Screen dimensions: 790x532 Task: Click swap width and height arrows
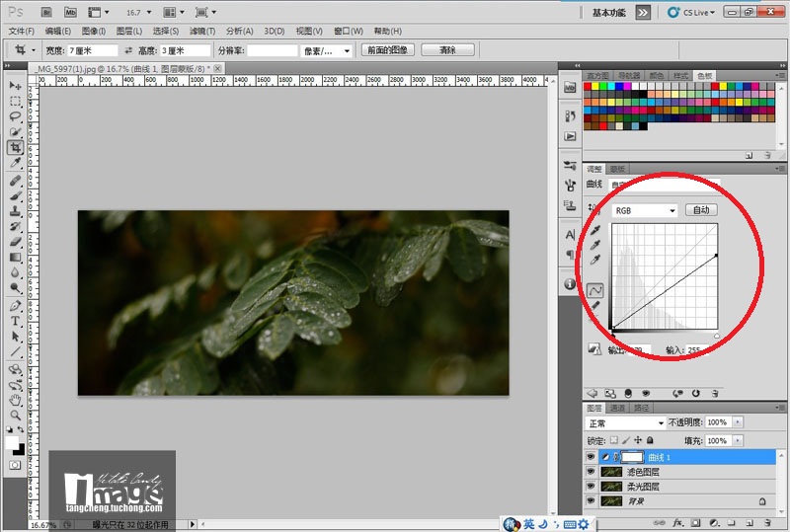(x=129, y=50)
